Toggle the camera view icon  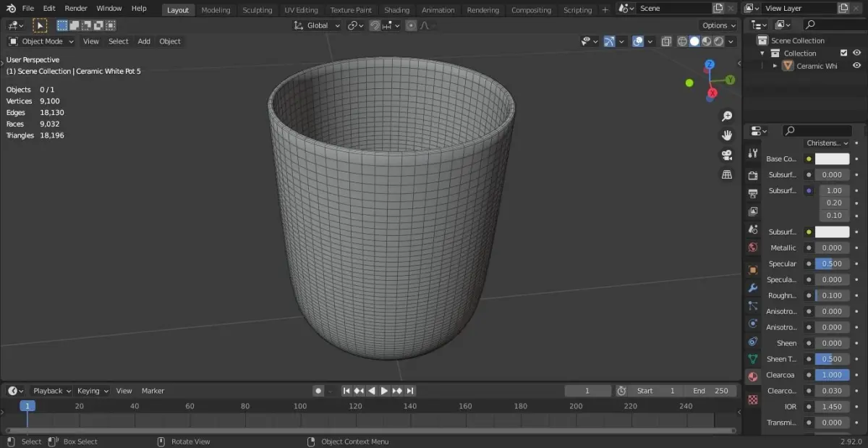727,155
